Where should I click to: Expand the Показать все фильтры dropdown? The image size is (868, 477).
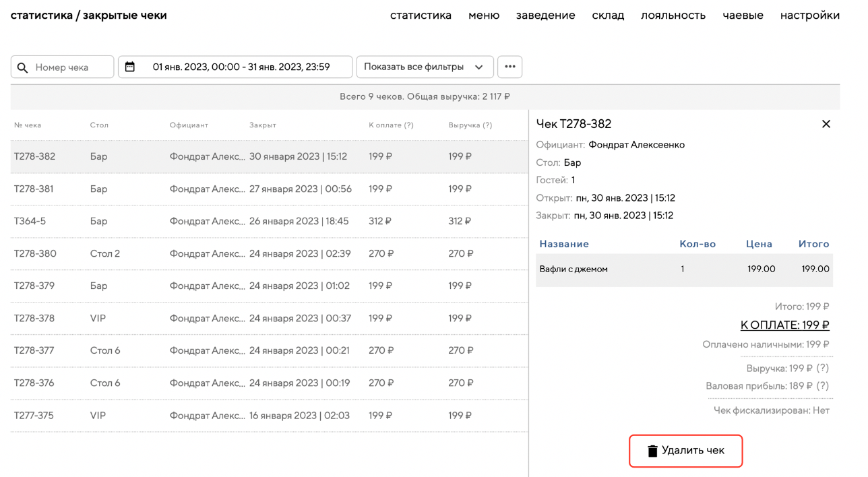coord(425,67)
